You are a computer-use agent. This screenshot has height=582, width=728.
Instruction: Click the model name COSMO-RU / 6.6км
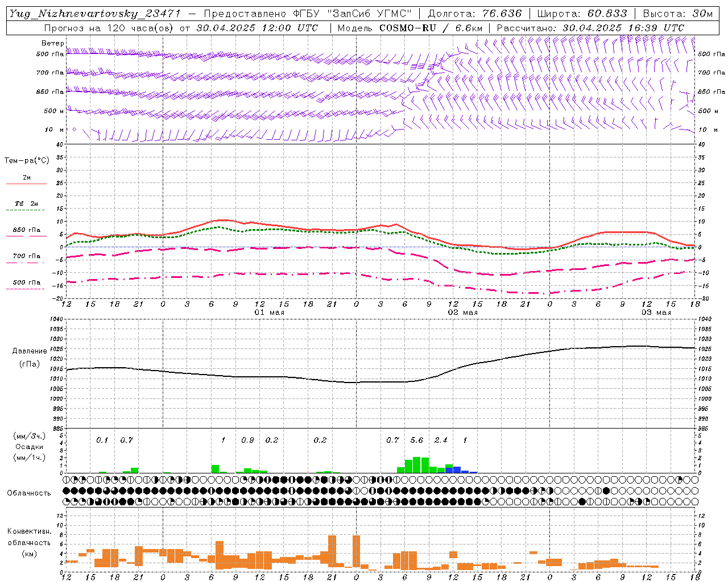[x=431, y=28]
